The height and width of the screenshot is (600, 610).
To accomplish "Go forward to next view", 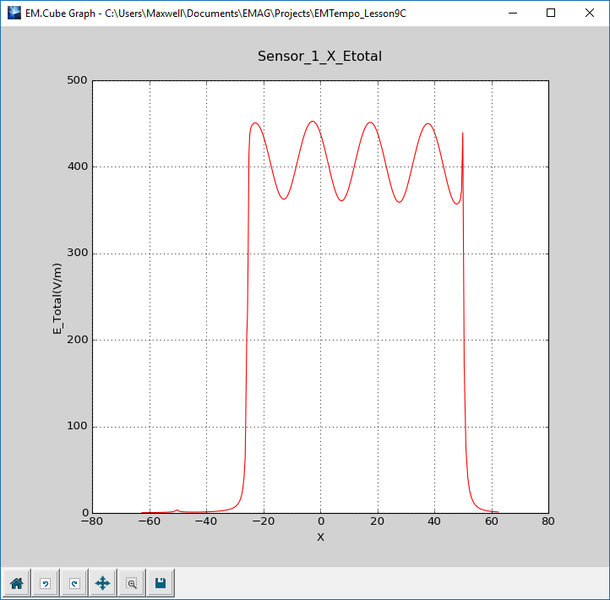I will [73, 582].
